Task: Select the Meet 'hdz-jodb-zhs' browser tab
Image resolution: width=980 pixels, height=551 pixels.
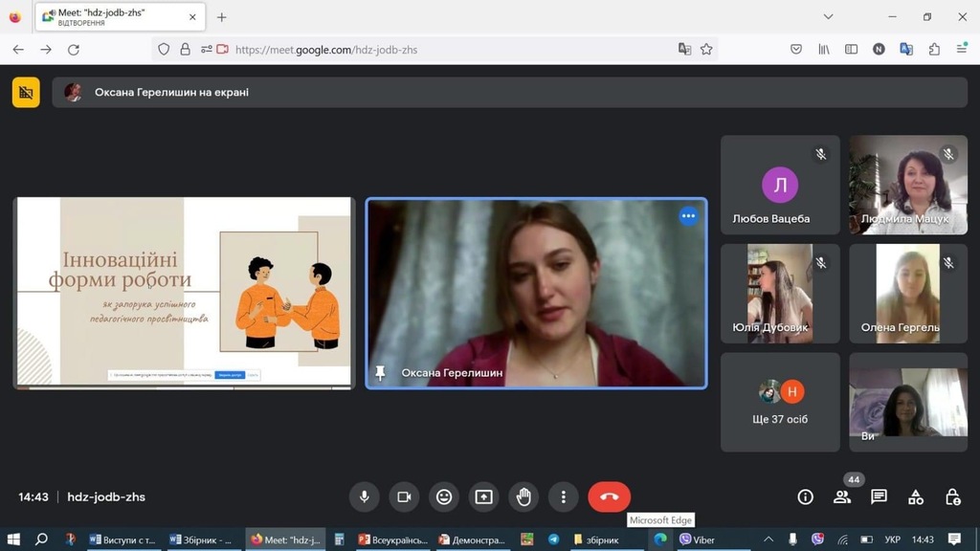Action: click(120, 17)
